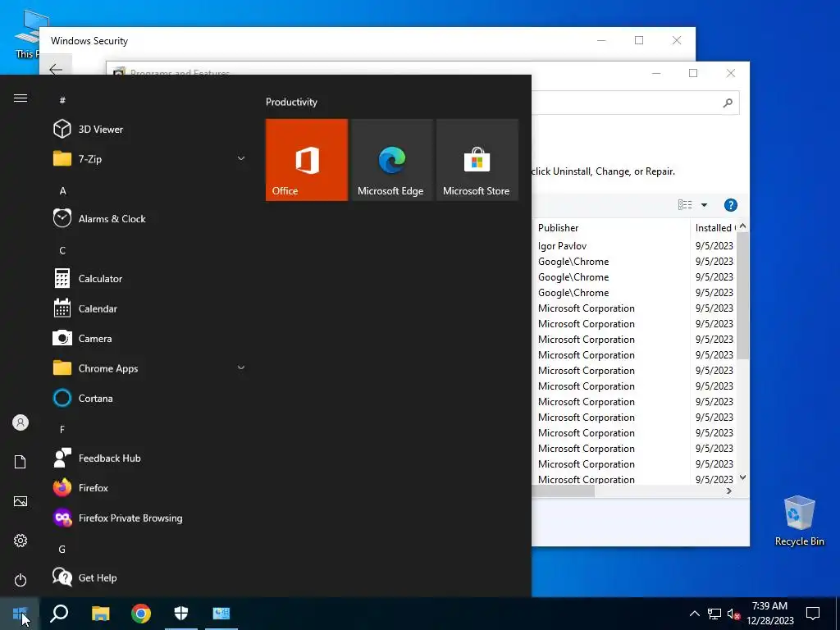The image size is (840, 630).
Task: Select the first Google\Chrome publisher row
Action: pos(573,262)
